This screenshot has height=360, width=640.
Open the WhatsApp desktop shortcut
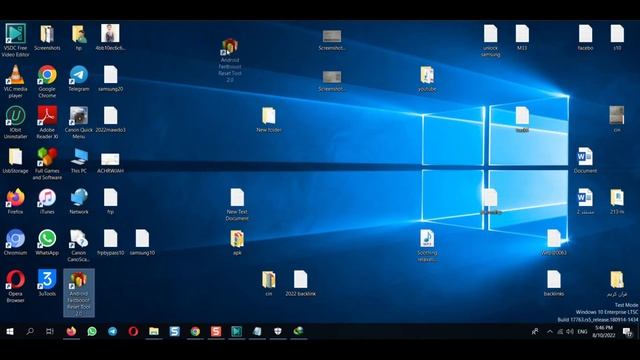click(x=47, y=242)
